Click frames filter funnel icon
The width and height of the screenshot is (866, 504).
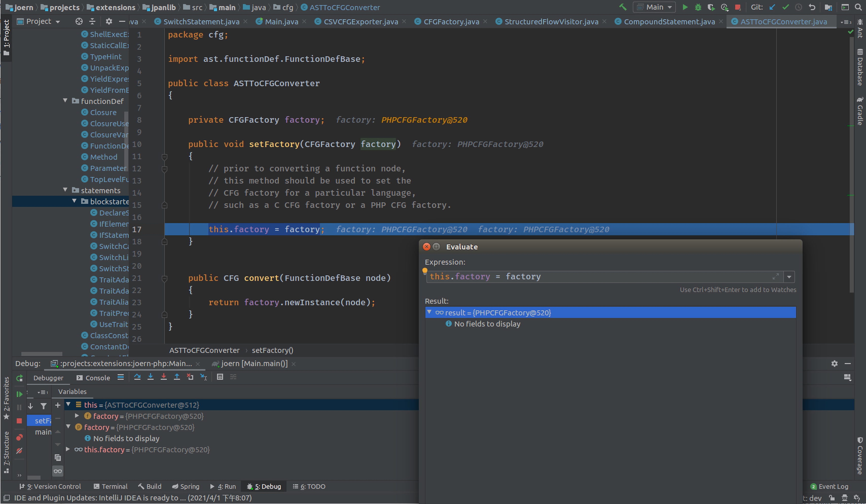(43, 406)
